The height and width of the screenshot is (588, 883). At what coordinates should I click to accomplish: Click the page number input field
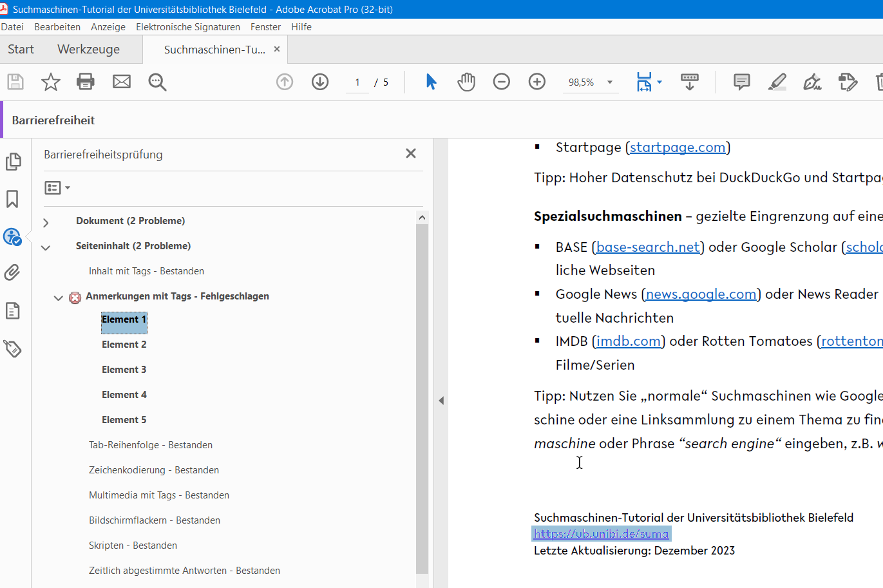357,82
